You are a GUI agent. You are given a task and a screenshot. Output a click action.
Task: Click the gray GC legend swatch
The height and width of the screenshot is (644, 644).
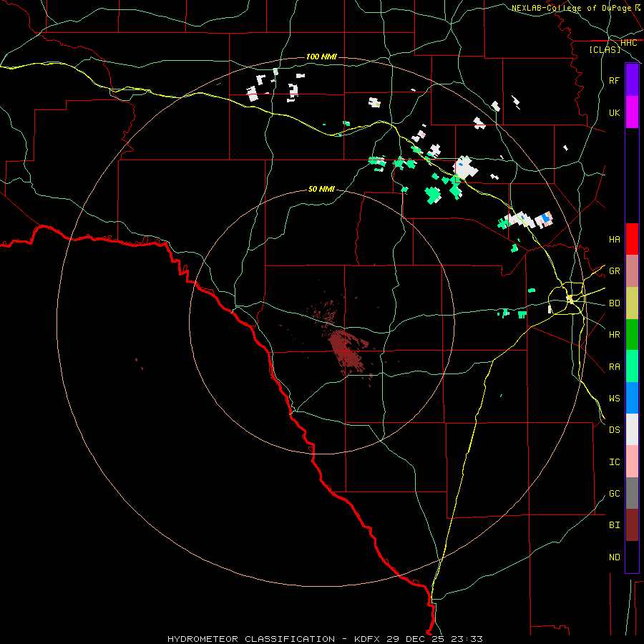click(632, 493)
